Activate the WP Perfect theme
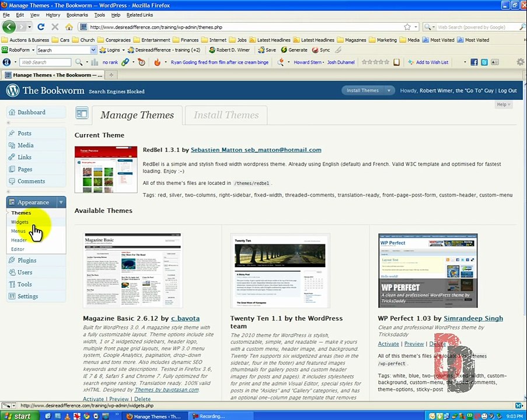Viewport: 527px width, 420px height. pyautogui.click(x=388, y=344)
